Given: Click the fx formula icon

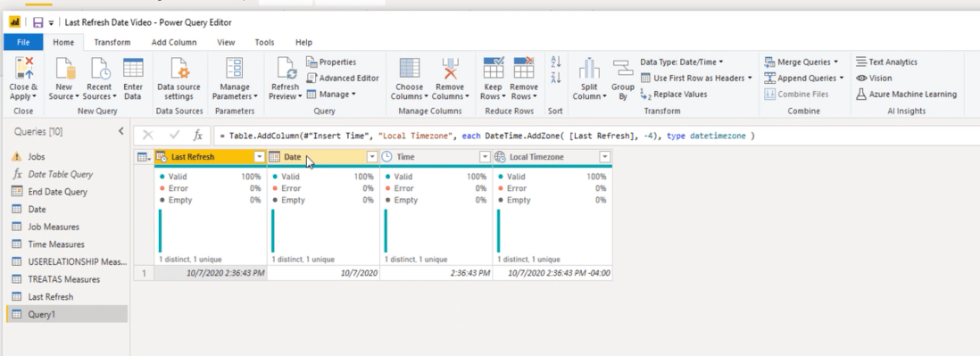Looking at the screenshot, I should [197, 135].
